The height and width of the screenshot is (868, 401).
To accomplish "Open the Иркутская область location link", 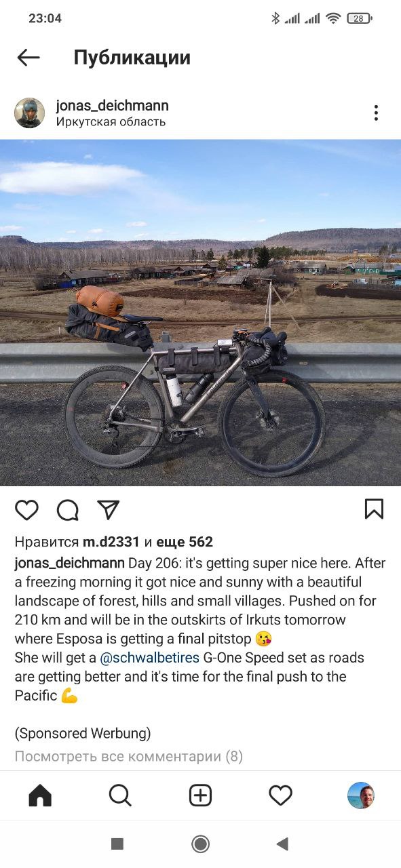I will click(x=111, y=122).
